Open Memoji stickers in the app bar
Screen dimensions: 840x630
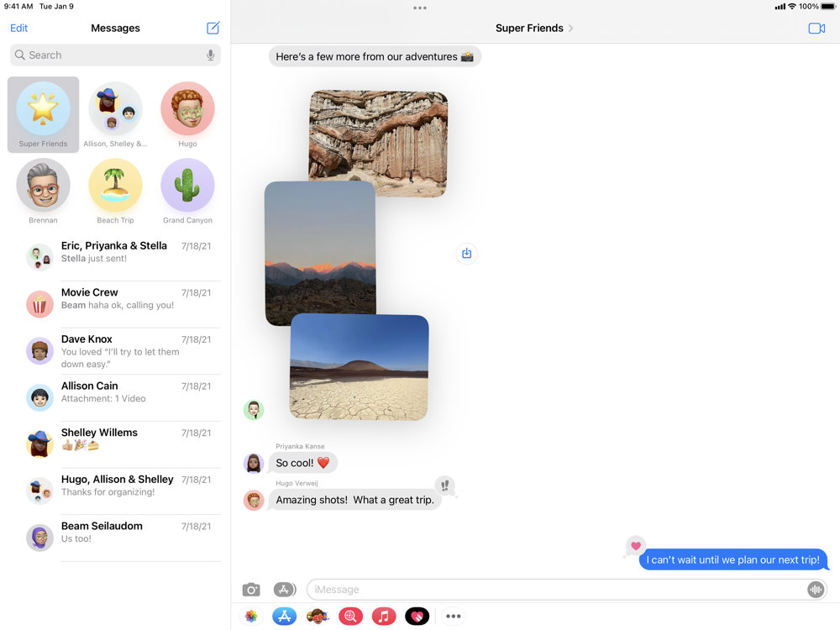tap(318, 617)
